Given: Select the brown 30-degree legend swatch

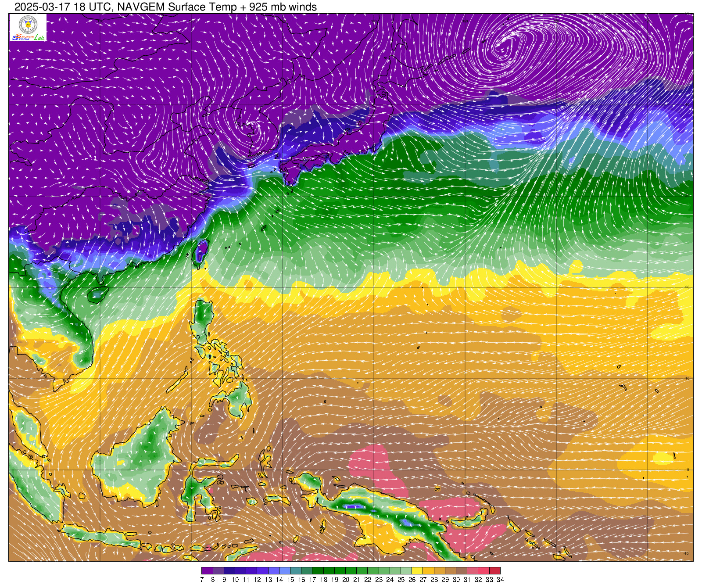Looking at the screenshot, I should point(451,571).
